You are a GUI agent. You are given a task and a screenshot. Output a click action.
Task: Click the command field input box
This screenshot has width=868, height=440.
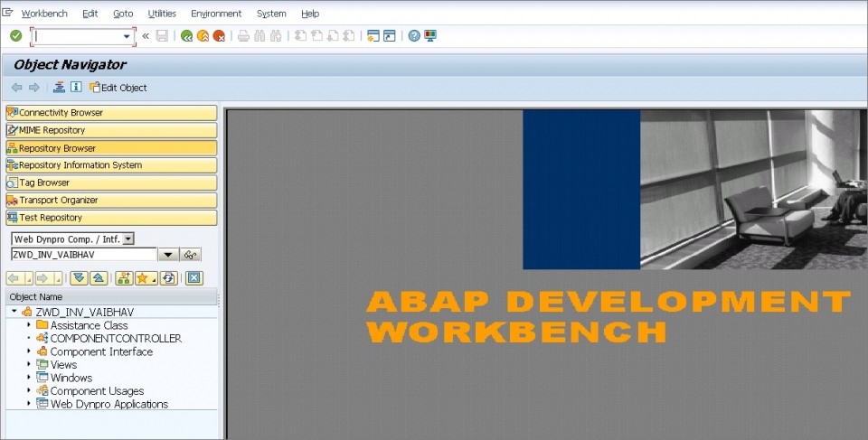(77, 36)
